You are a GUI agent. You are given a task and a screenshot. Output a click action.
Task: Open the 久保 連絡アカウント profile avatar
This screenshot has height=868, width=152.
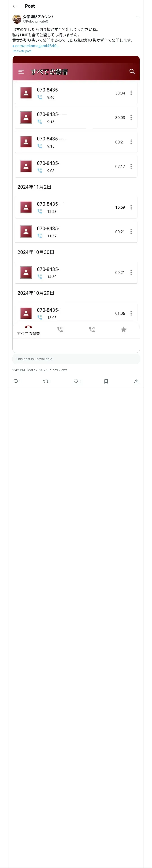17,19
